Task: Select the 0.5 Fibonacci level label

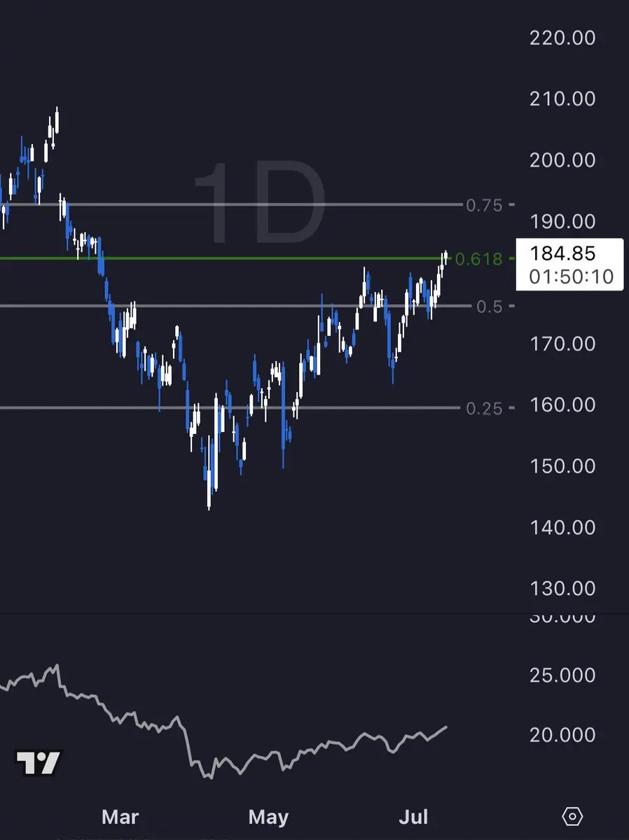Action: tap(491, 306)
